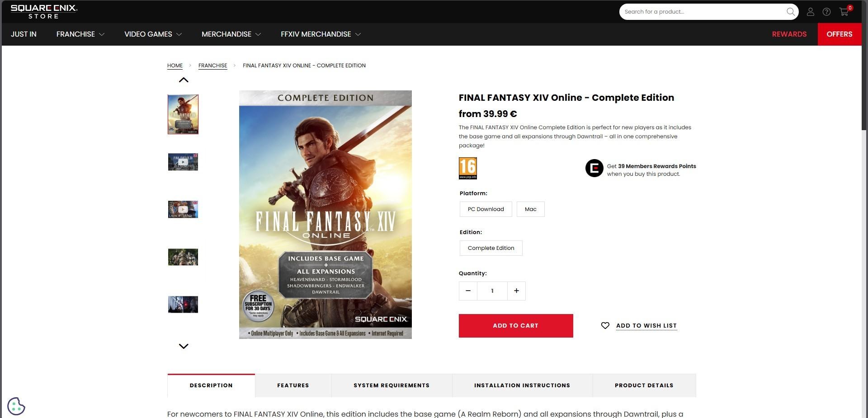Select the Complete Edition option
868x418 pixels.
pos(491,248)
